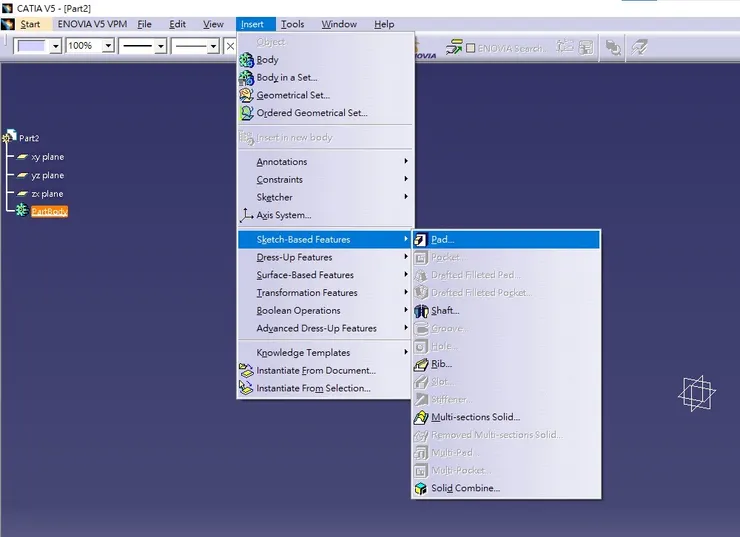
Task: Open the Help menu
Action: (384, 24)
